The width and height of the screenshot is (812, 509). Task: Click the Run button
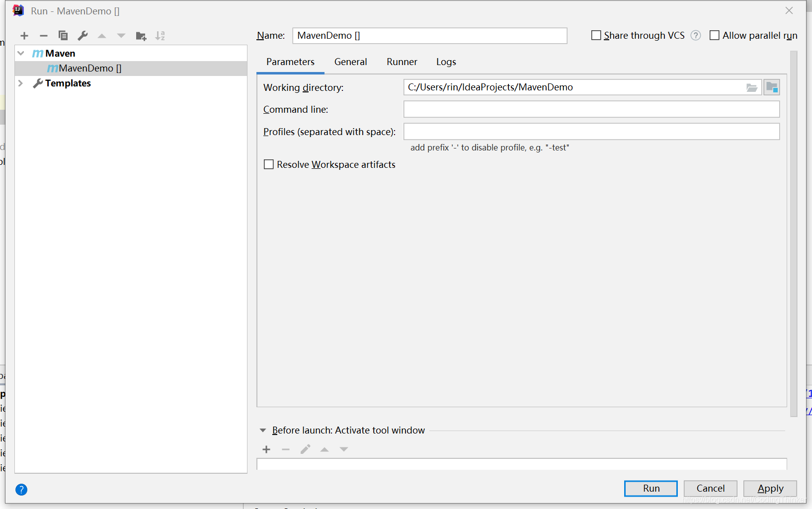650,489
